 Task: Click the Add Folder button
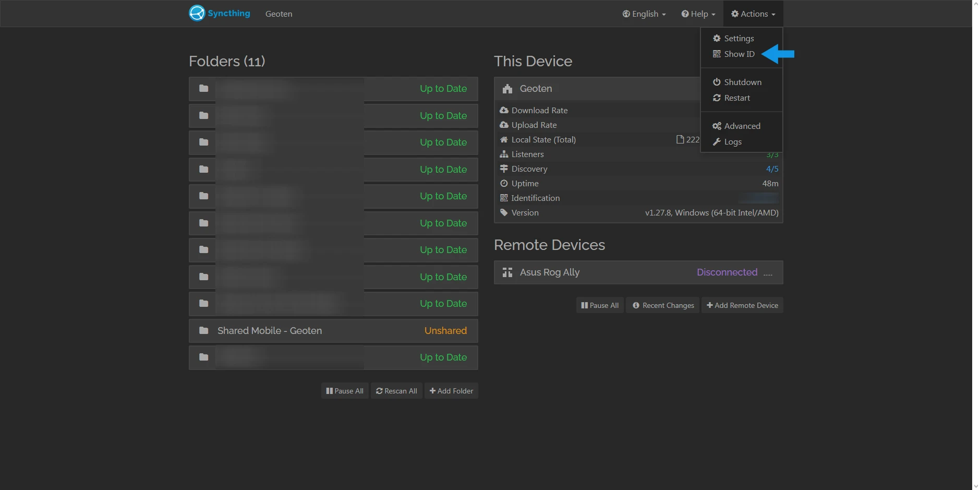click(x=451, y=390)
